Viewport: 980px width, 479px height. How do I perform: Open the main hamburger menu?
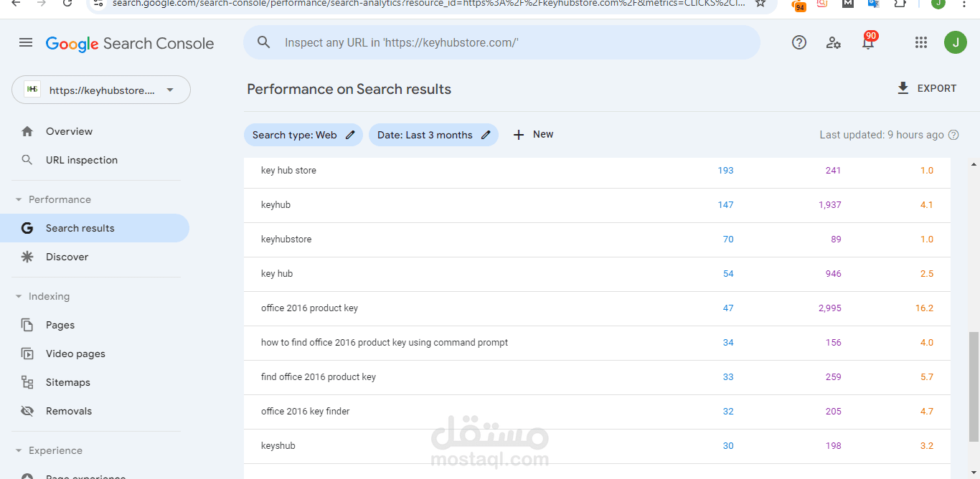(26, 43)
